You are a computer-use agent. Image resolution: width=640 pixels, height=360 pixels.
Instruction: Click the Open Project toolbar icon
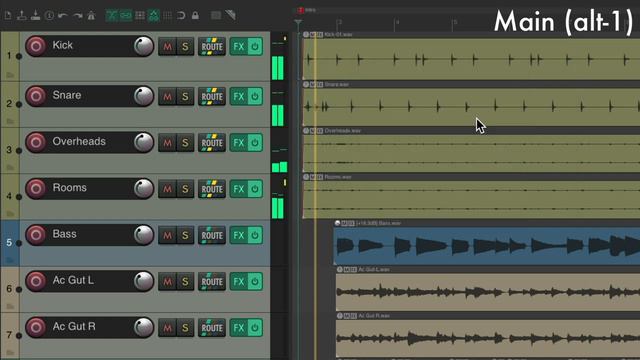(21, 16)
